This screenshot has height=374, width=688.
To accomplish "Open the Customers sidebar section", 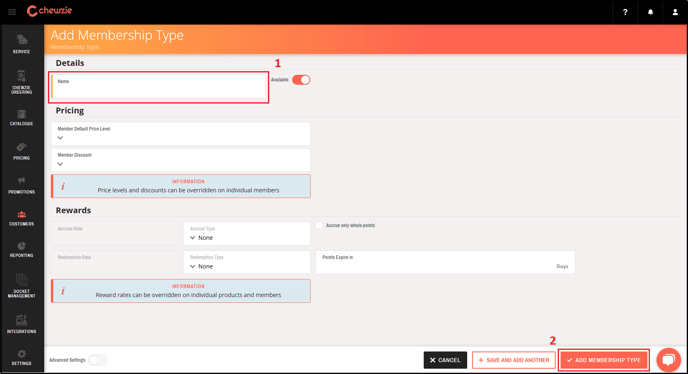I will click(x=22, y=218).
